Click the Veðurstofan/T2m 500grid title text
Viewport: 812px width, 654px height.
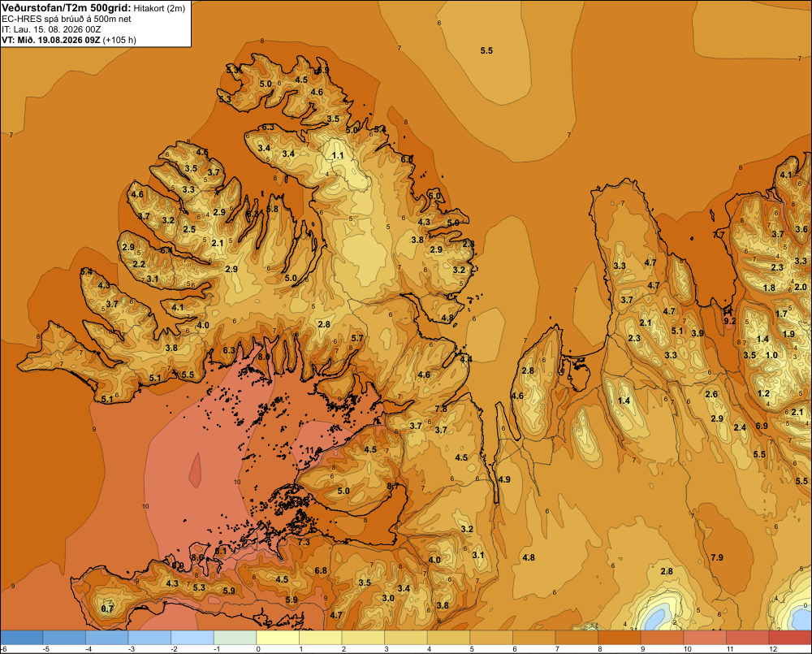67,8
